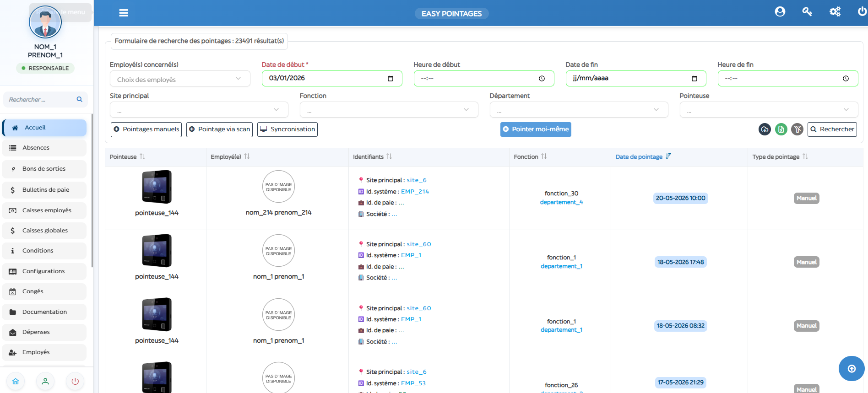The image size is (868, 393).
Task: Click the user avatar picture in sidebar
Action: tap(45, 22)
